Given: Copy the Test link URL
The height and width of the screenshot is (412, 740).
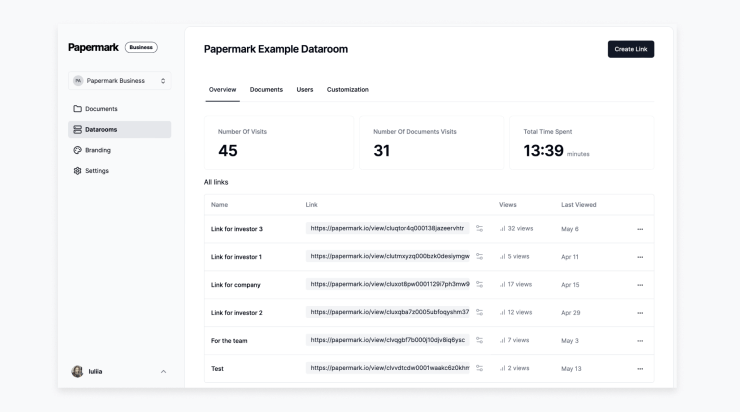Looking at the screenshot, I should [387, 368].
